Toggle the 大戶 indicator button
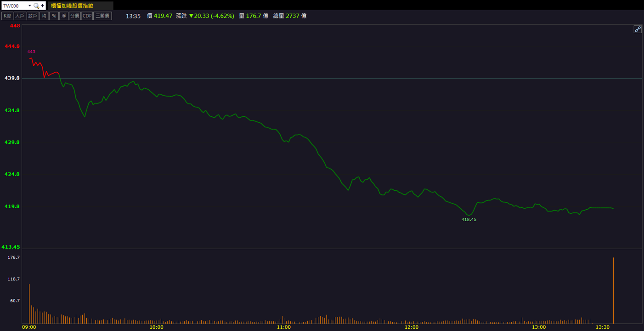The image size is (644, 331). [19, 16]
